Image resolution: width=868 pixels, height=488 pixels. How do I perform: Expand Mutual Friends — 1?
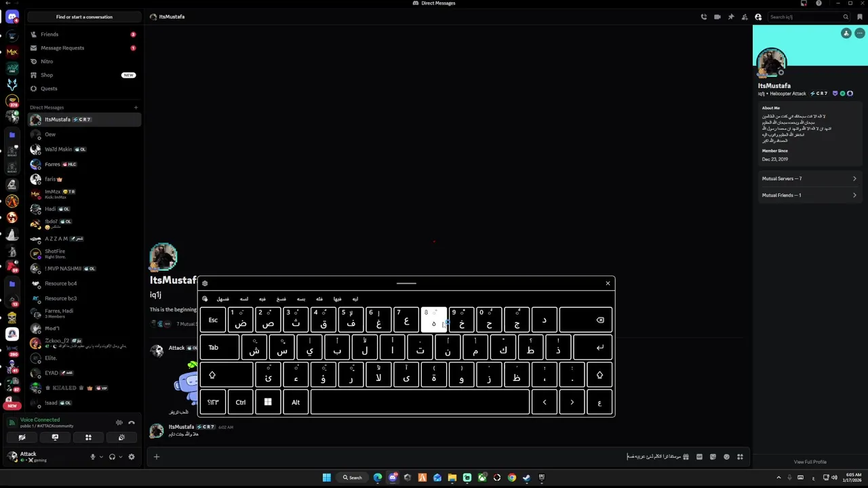(x=809, y=195)
